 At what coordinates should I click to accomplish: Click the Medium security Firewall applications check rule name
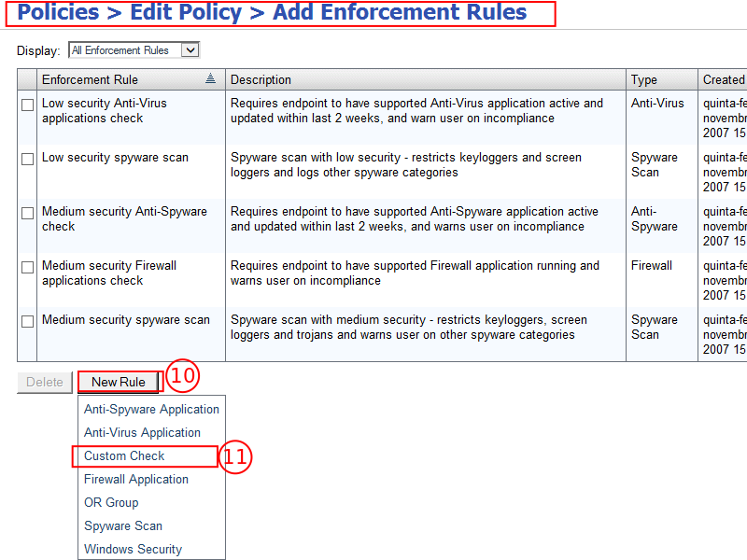[109, 273]
